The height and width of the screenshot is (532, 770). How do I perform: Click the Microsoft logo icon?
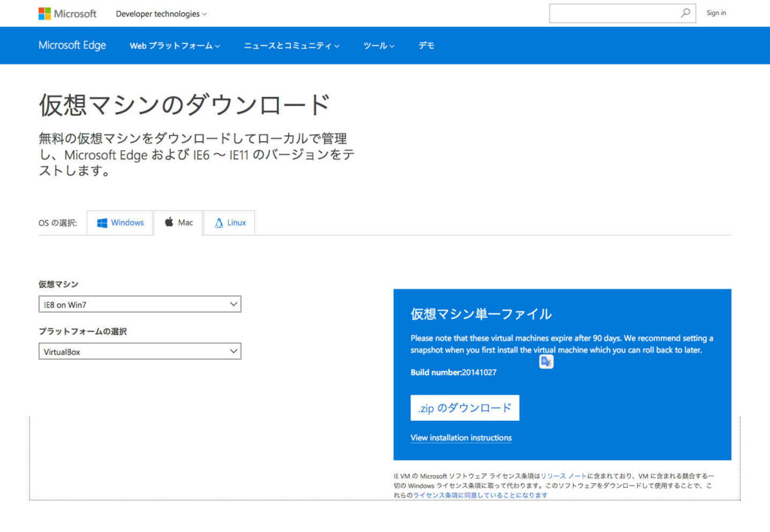[x=44, y=14]
